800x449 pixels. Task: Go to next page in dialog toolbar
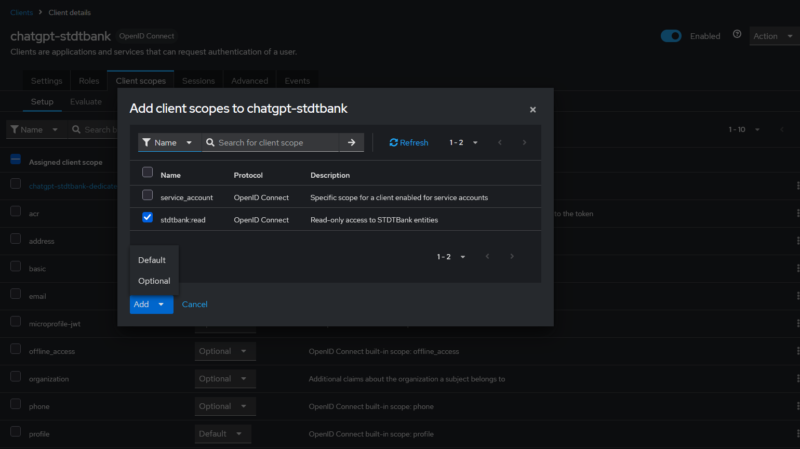(524, 142)
